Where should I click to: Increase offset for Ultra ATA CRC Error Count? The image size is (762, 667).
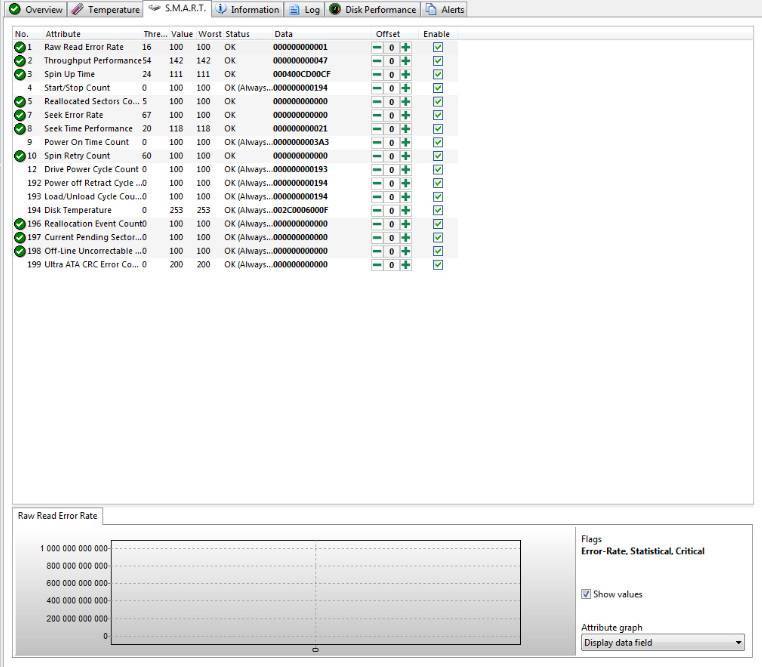(x=406, y=265)
